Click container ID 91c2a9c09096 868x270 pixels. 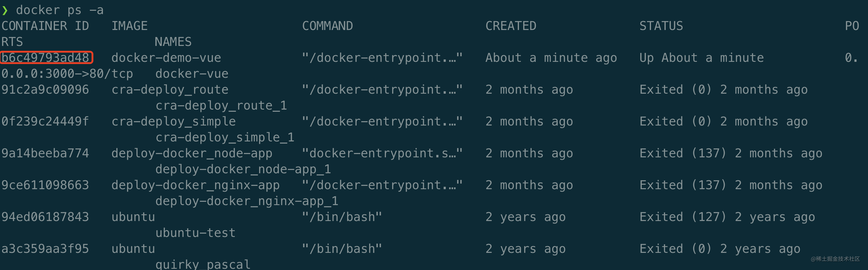tap(45, 90)
